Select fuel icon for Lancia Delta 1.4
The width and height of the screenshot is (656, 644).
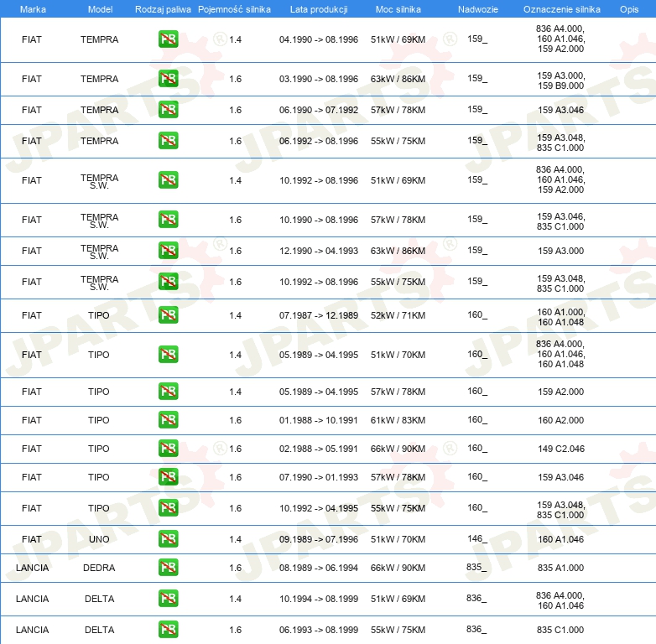point(168,599)
